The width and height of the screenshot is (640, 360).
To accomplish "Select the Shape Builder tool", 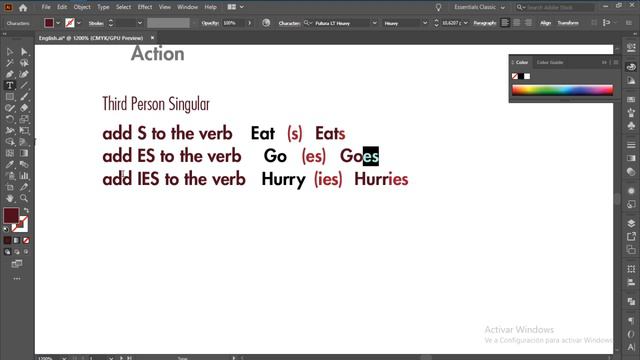I will coord(10,142).
